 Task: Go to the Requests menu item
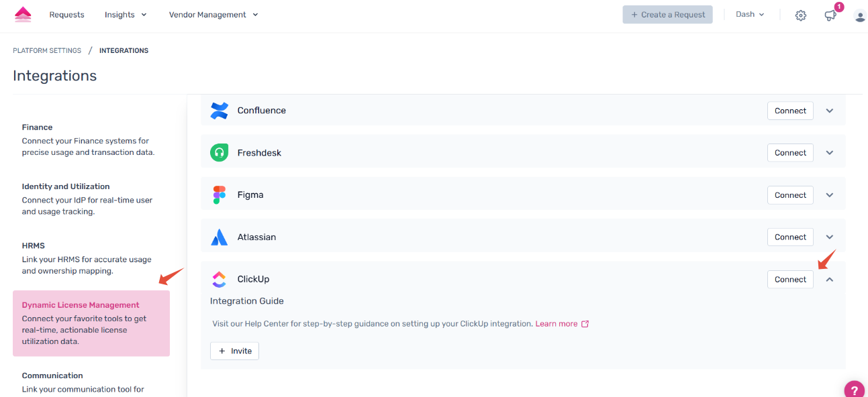pyautogui.click(x=66, y=15)
